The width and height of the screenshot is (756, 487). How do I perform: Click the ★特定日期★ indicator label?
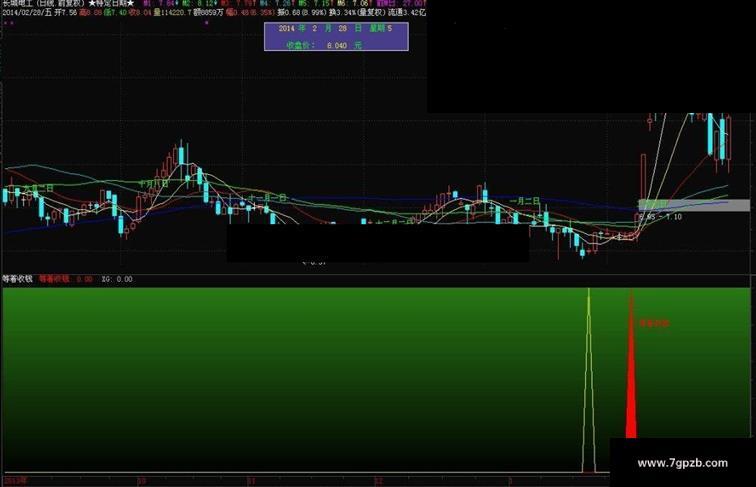(111, 3)
